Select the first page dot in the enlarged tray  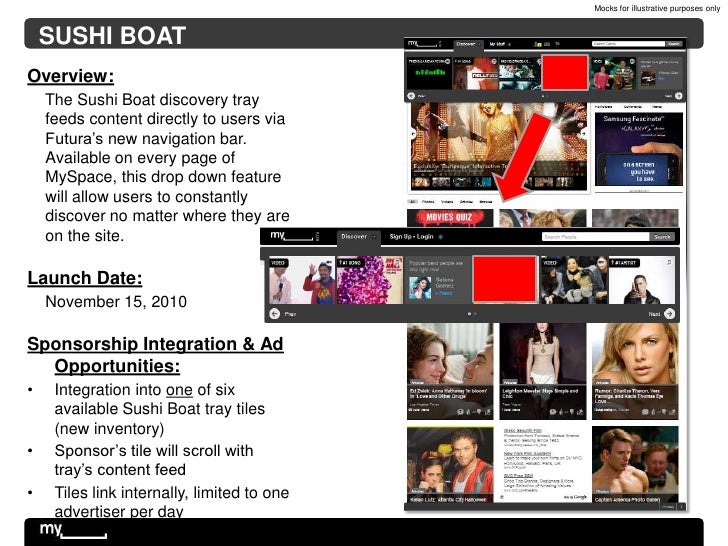469,314
